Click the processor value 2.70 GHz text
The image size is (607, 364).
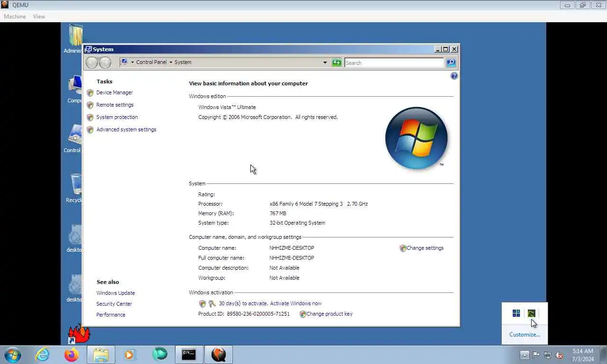[x=357, y=204]
